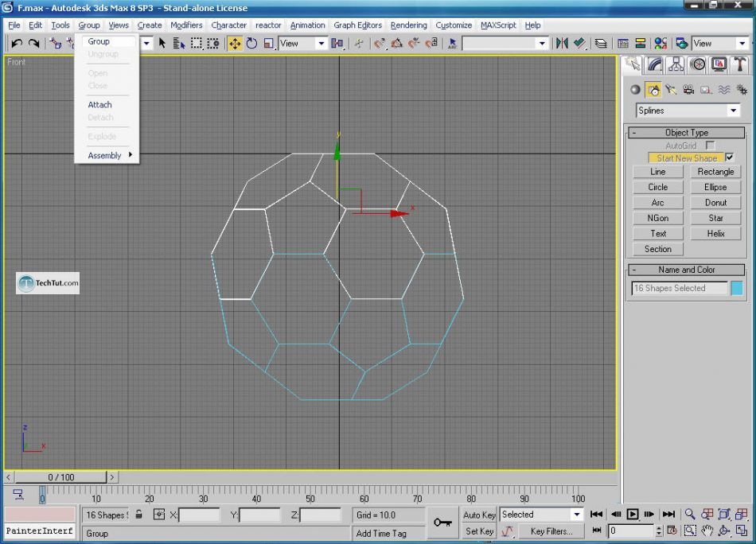Viewport: 756px width, 544px height.
Task: Collapse the Object Type rollout
Action: point(687,133)
